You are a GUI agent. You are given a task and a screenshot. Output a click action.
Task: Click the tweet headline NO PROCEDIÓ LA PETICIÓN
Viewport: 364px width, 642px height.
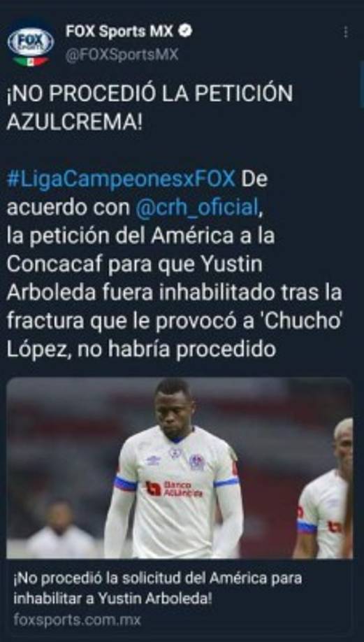coord(150,93)
